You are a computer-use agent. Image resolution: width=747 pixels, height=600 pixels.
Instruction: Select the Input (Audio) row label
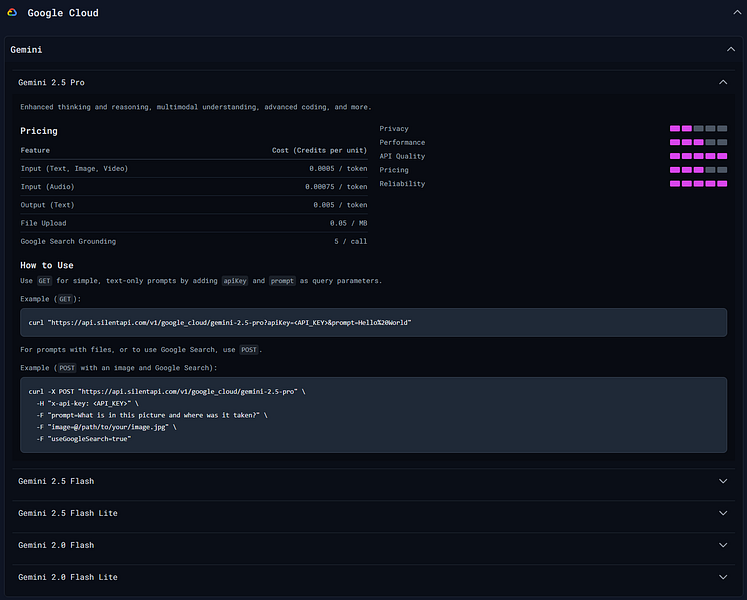[48, 187]
